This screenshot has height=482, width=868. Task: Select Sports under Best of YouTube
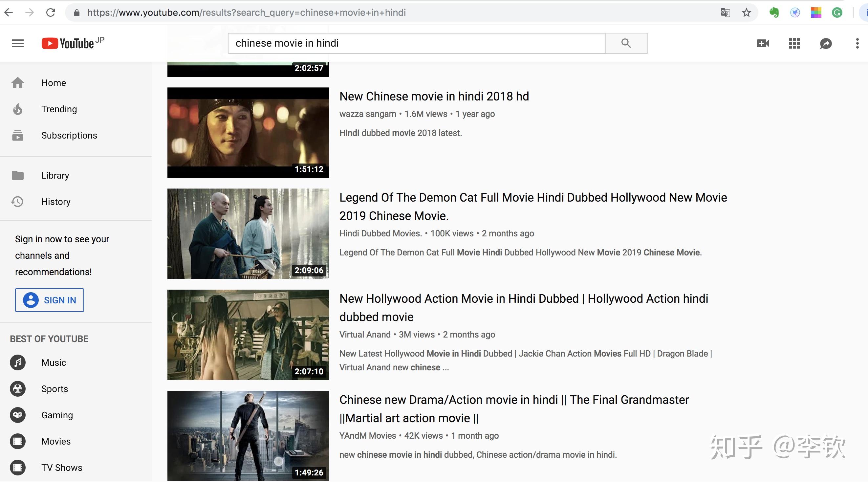(76, 389)
